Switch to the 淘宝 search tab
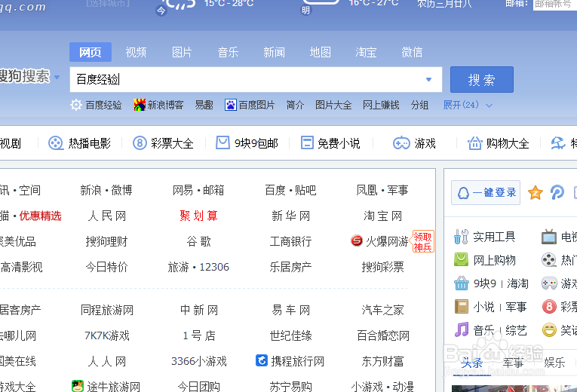Viewport: 577px width, 392px height. [x=366, y=52]
